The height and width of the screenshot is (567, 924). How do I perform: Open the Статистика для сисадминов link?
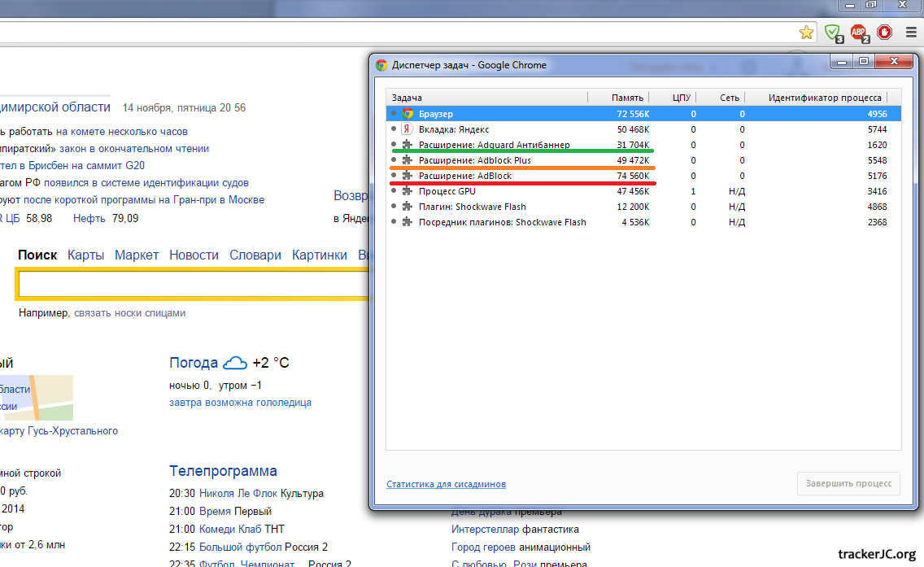[x=446, y=484]
